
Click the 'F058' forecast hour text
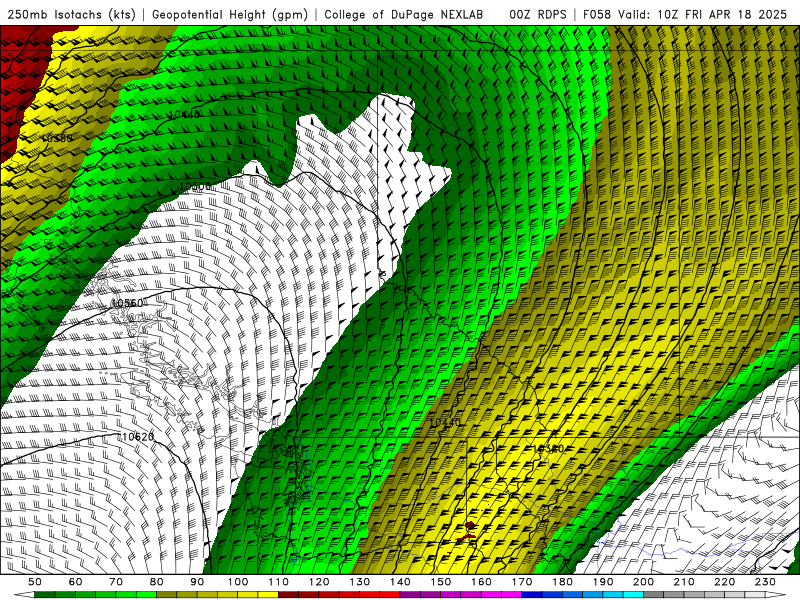click(x=596, y=14)
